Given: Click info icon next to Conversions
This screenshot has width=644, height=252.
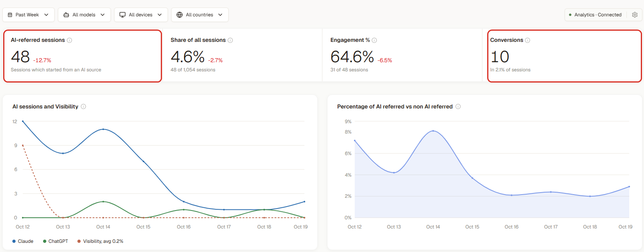Looking at the screenshot, I should 527,40.
